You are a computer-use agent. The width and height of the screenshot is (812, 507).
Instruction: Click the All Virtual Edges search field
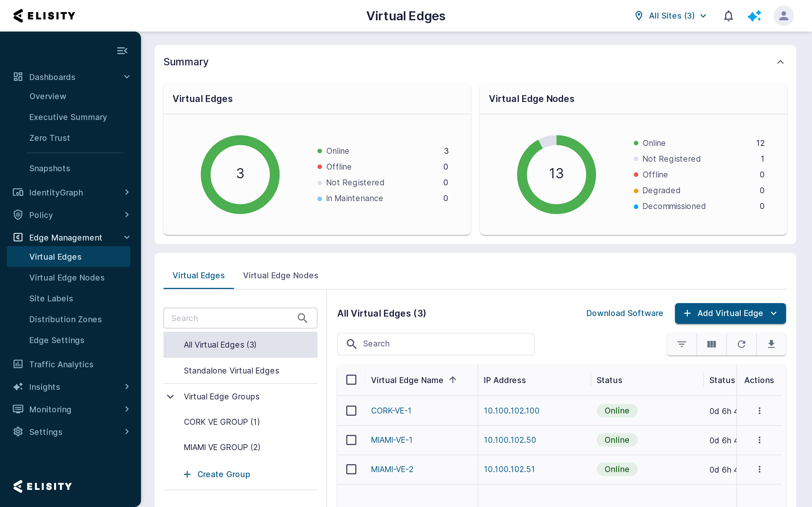coord(436,344)
